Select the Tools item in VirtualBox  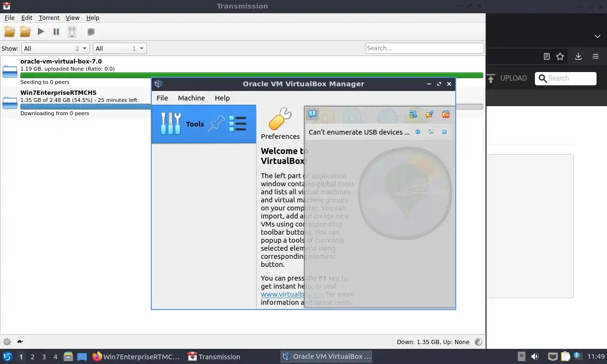pyautogui.click(x=204, y=124)
